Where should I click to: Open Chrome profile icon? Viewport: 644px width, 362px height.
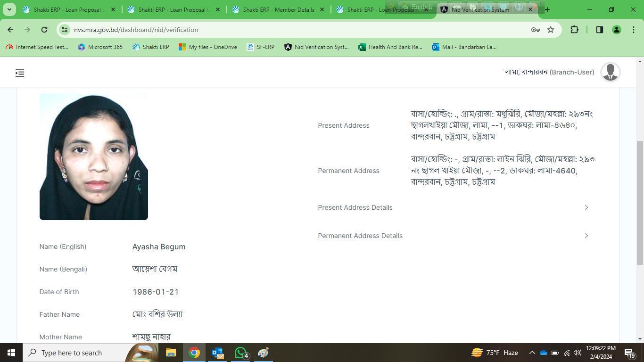[616, 30]
